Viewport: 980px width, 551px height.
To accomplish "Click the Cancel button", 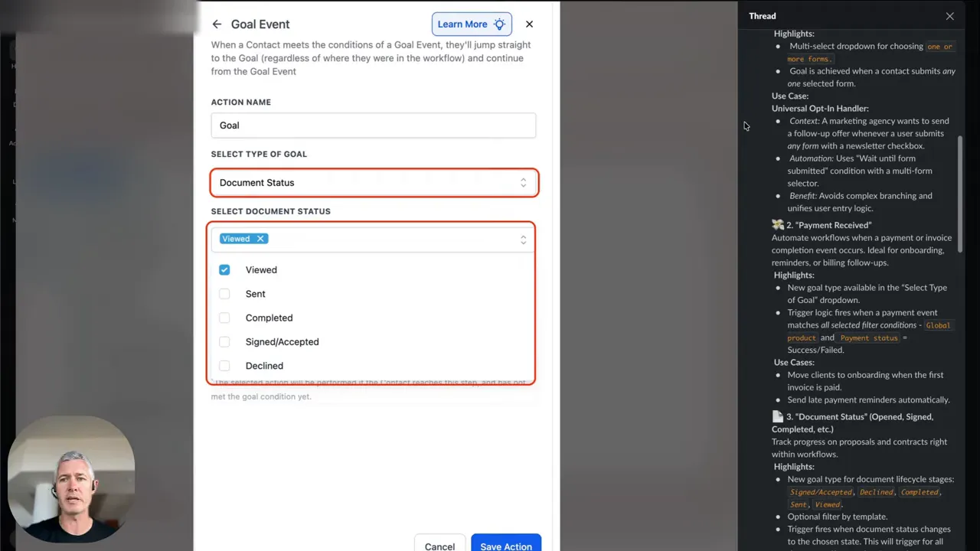I will coord(439,545).
